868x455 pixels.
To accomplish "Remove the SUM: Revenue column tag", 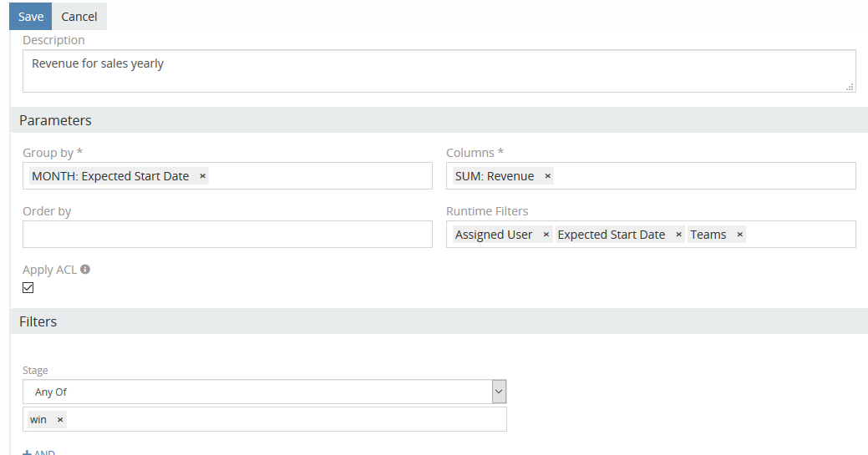I will pyautogui.click(x=547, y=176).
